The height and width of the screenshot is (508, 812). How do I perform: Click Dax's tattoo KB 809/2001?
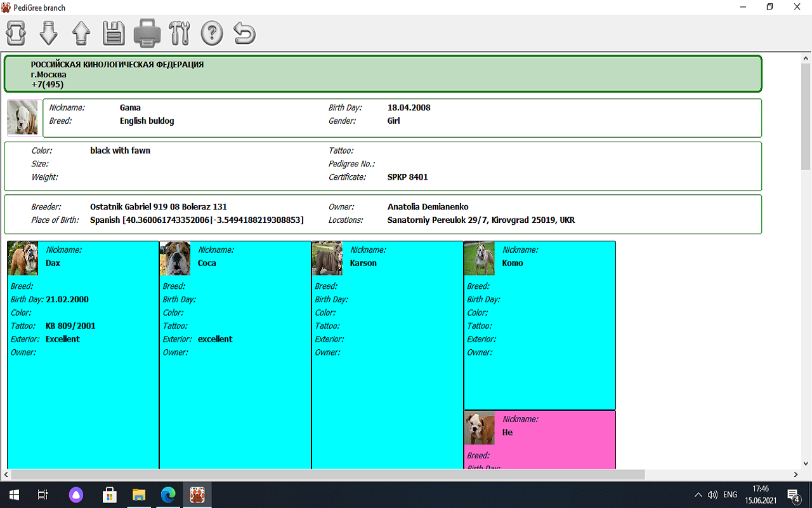click(x=70, y=326)
